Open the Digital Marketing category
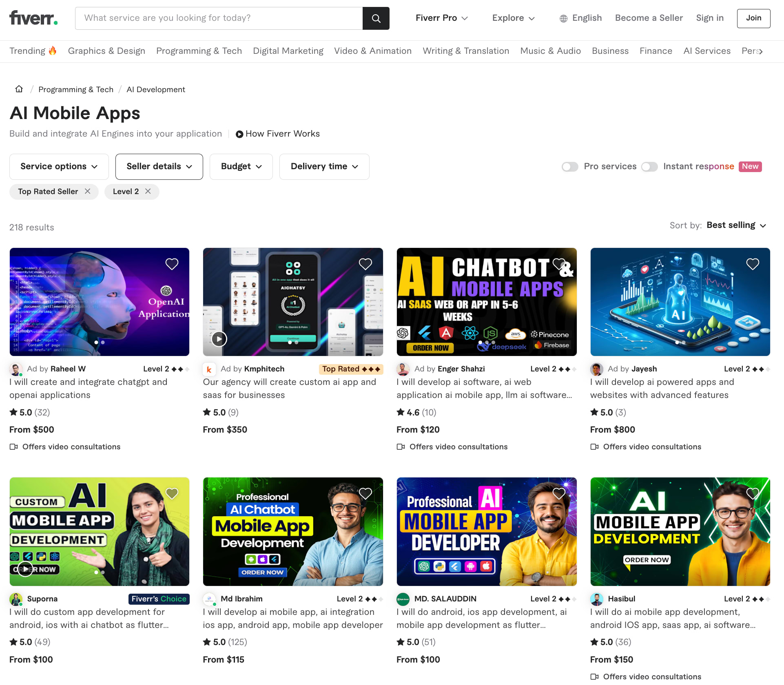Viewport: 784px width, 685px height. [288, 51]
